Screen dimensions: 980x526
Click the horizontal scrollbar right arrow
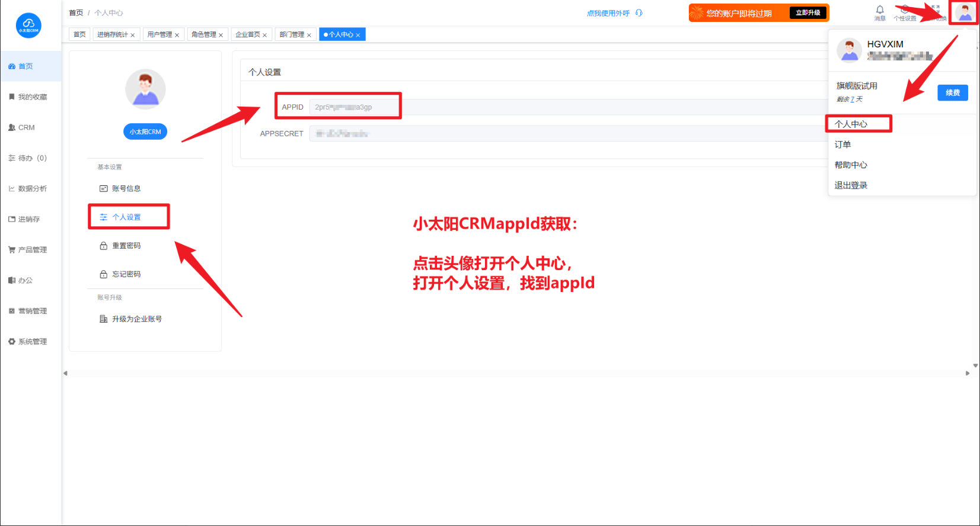pyautogui.click(x=968, y=373)
